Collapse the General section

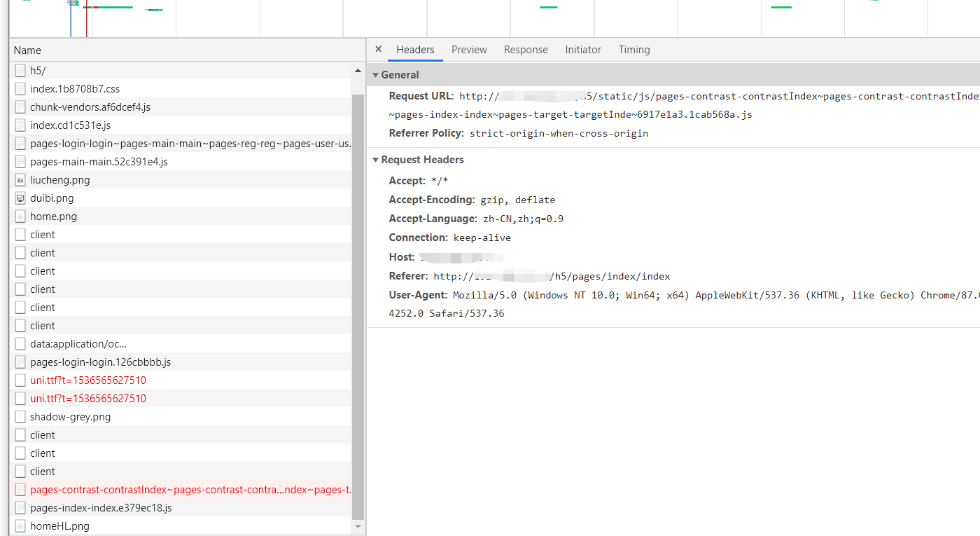click(376, 75)
